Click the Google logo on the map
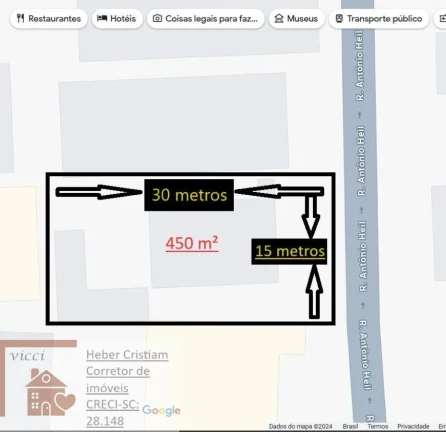The height and width of the screenshot is (432, 446). point(161,411)
